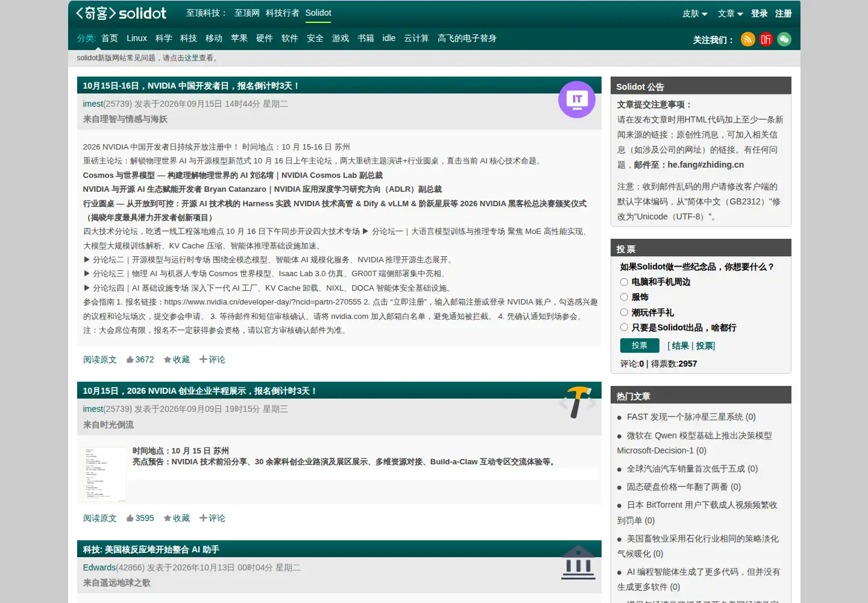Open the red podcast listen icon

point(766,39)
